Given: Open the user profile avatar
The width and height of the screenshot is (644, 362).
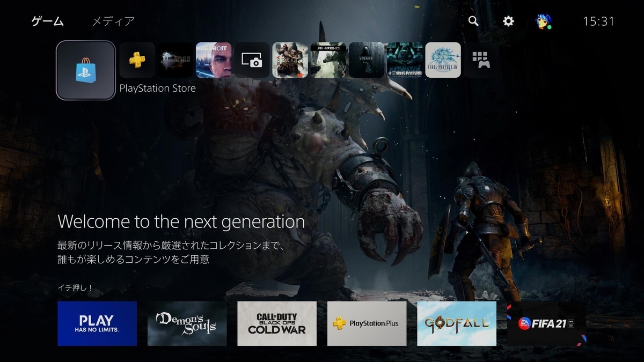Looking at the screenshot, I should pyautogui.click(x=543, y=21).
